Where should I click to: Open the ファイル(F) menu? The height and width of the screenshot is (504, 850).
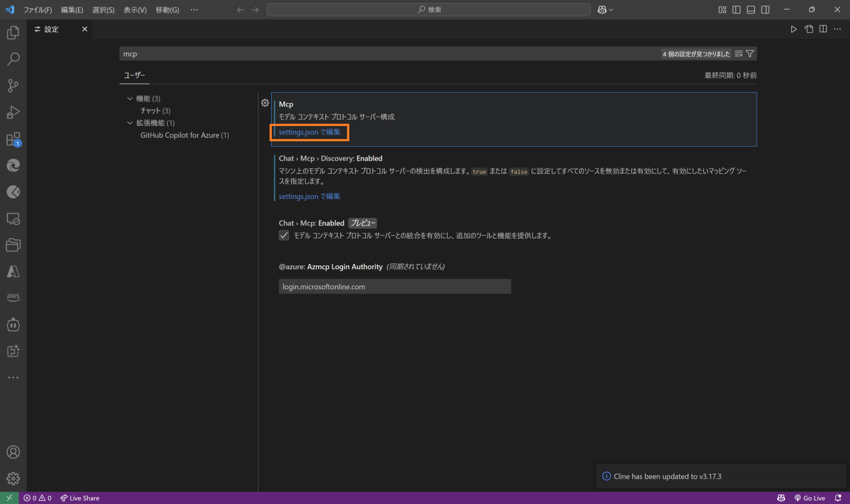(38, 10)
